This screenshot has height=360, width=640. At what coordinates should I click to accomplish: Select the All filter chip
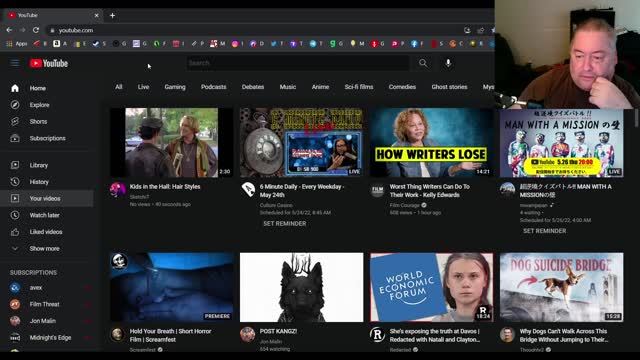[x=119, y=87]
